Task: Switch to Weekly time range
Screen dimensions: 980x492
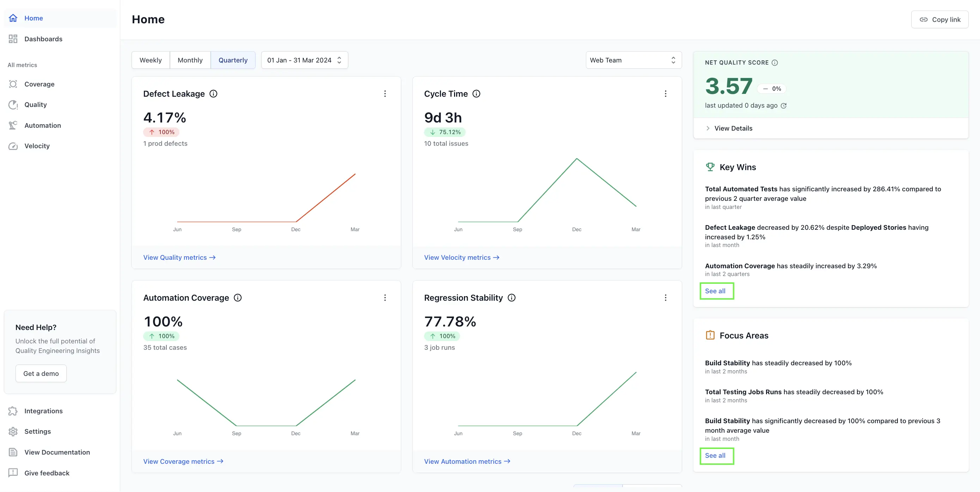Action: pyautogui.click(x=151, y=60)
